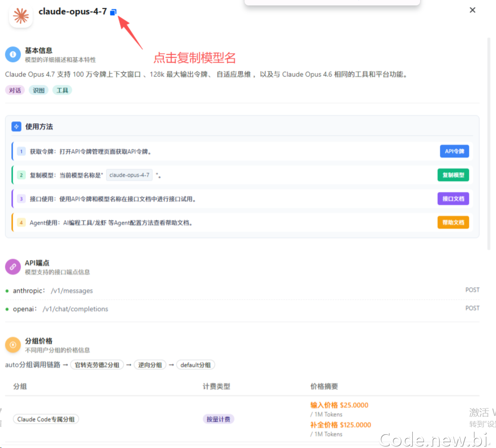Close the model details panel
The width and height of the screenshot is (496, 448).
click(472, 10)
